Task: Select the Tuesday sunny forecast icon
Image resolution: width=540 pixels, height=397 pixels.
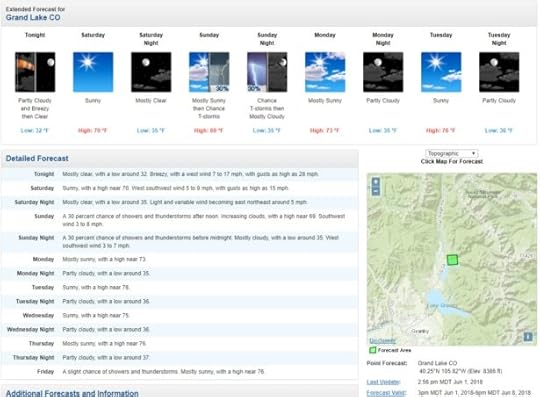Action: [x=441, y=72]
